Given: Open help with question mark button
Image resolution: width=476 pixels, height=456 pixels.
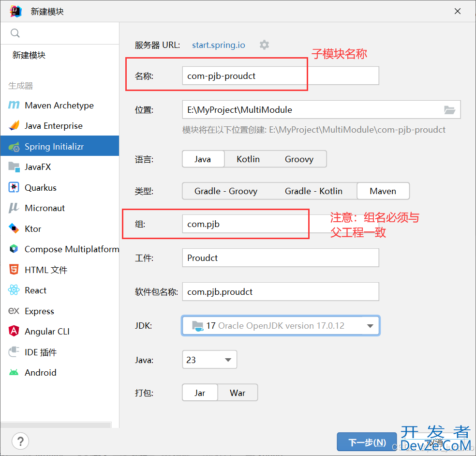Looking at the screenshot, I should click(x=20, y=441).
